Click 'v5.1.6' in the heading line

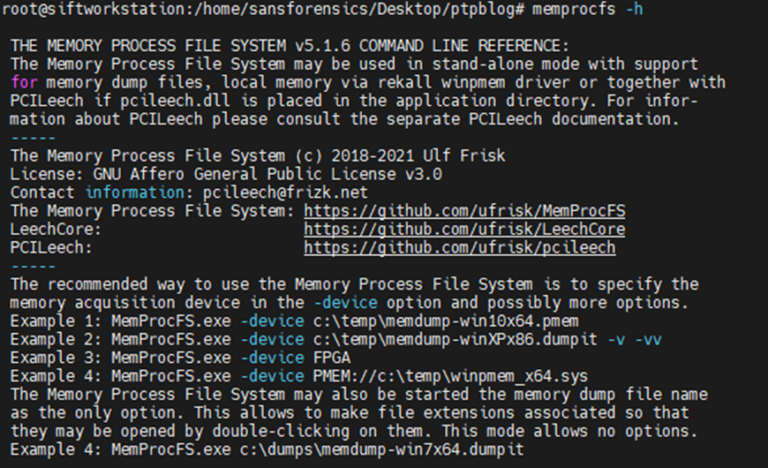(322, 46)
